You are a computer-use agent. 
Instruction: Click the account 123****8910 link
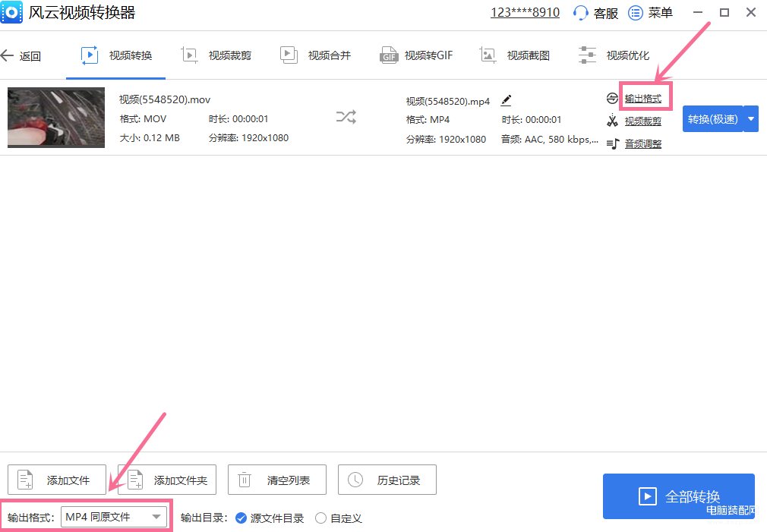tap(526, 12)
